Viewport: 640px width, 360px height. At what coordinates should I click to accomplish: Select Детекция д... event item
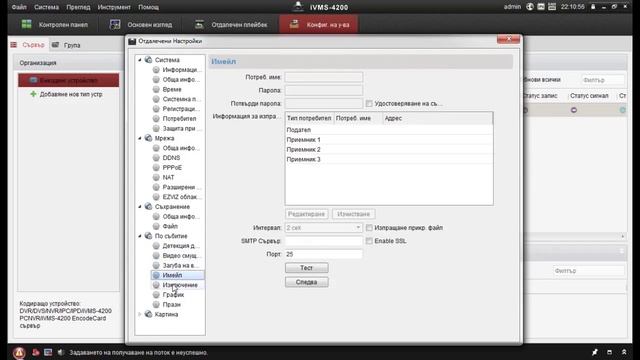pyautogui.click(x=181, y=246)
